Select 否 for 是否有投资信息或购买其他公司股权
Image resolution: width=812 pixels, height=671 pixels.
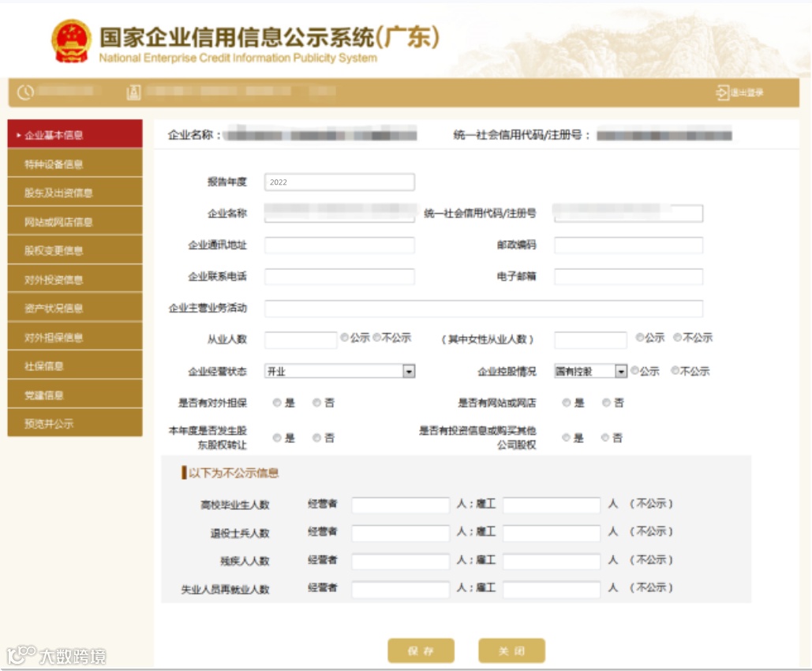coord(604,438)
